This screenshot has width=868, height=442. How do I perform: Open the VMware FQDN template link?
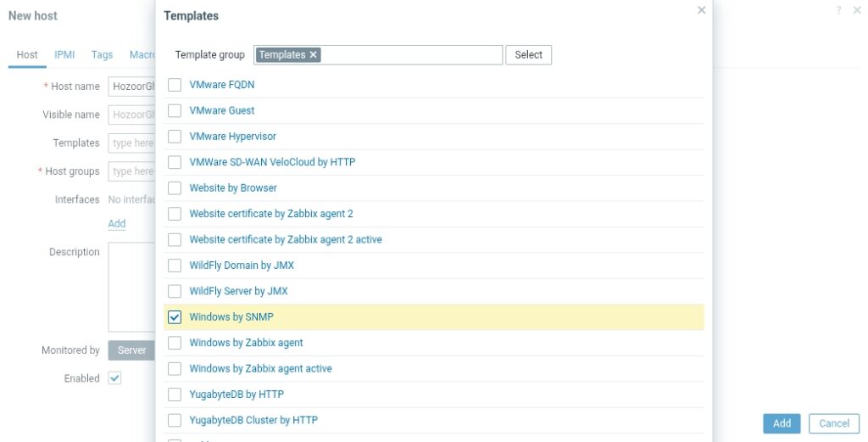click(222, 85)
